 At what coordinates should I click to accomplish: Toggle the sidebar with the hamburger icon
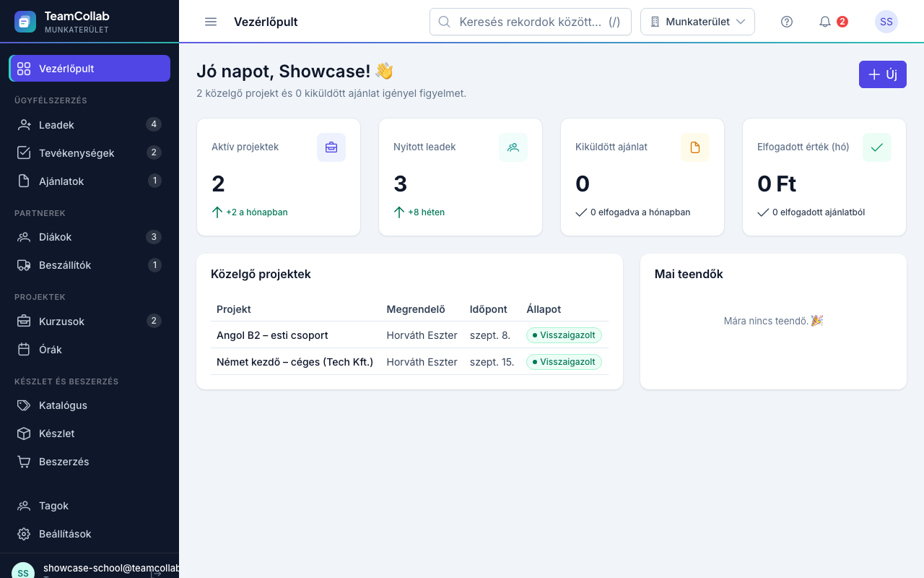click(211, 22)
